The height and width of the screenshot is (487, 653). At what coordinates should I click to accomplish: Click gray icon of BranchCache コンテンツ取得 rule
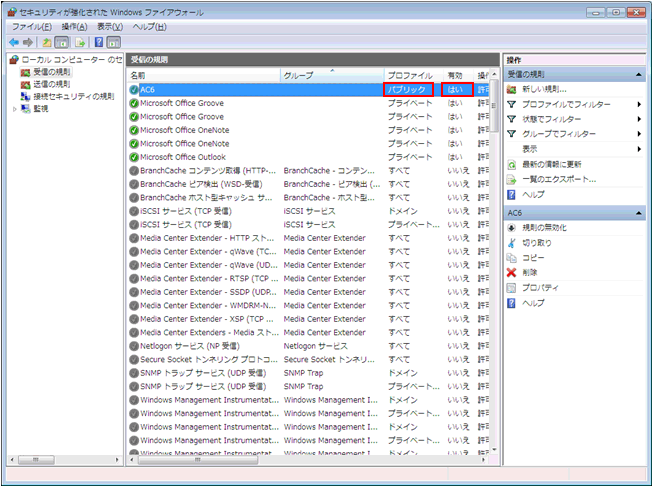pyautogui.click(x=134, y=171)
